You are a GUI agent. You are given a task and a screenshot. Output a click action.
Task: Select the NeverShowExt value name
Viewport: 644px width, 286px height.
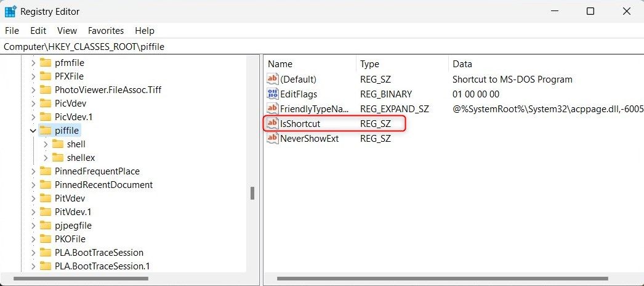tap(309, 139)
